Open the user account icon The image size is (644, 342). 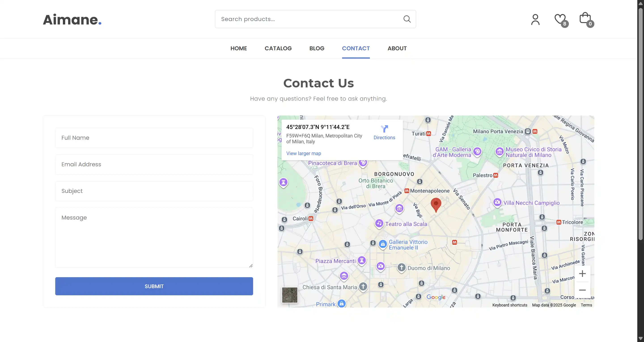(x=535, y=19)
